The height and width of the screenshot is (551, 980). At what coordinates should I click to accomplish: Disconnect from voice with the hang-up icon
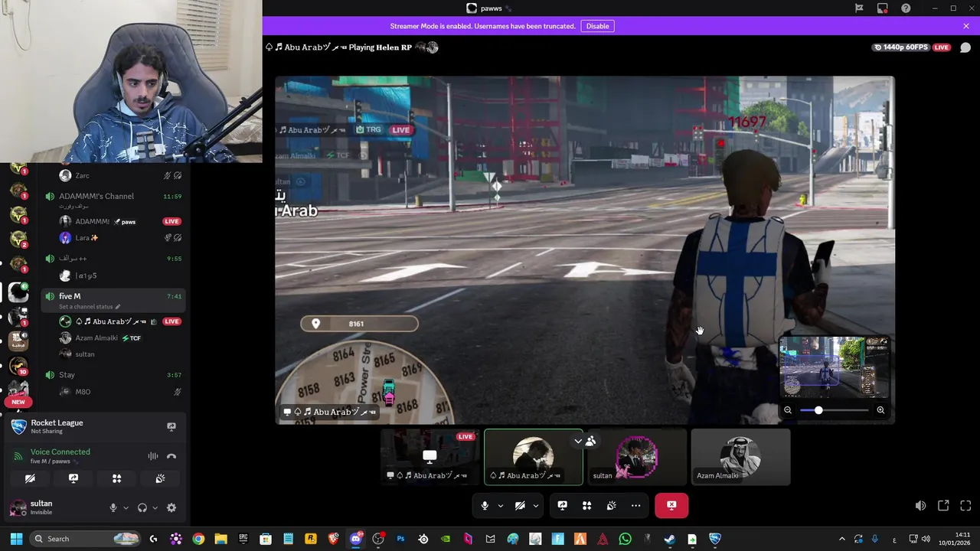click(x=171, y=456)
